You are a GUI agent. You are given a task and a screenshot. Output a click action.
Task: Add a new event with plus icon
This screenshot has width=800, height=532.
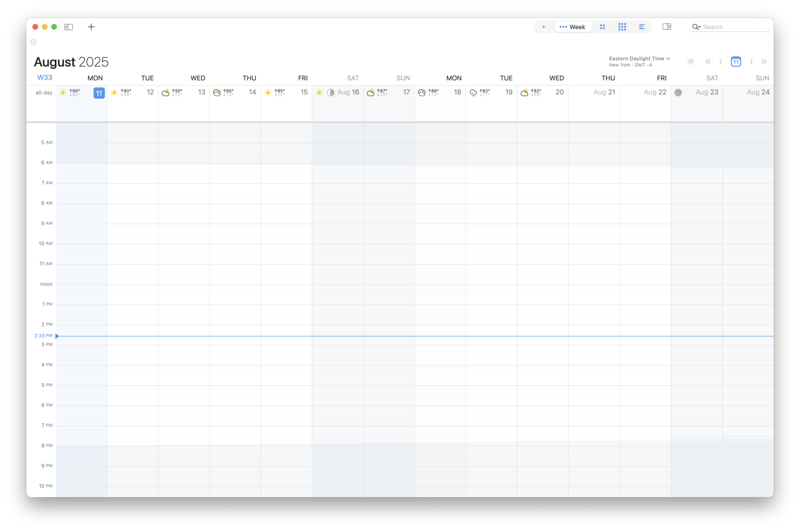(x=91, y=27)
